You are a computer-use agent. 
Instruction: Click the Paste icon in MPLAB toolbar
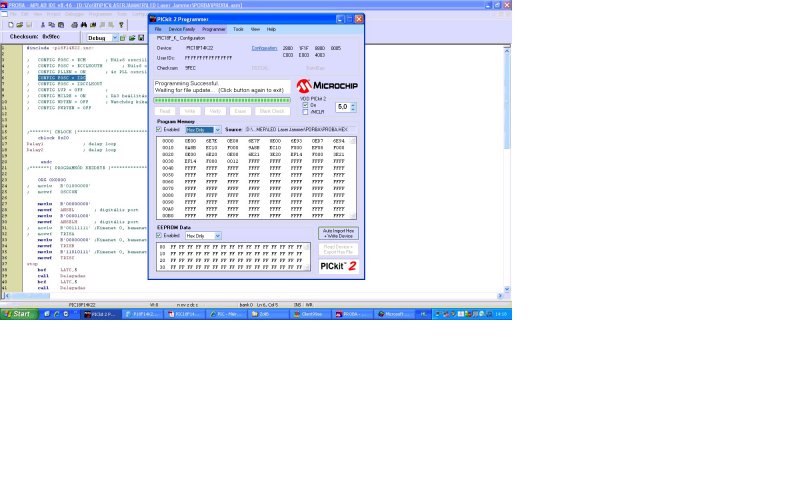(x=61, y=24)
